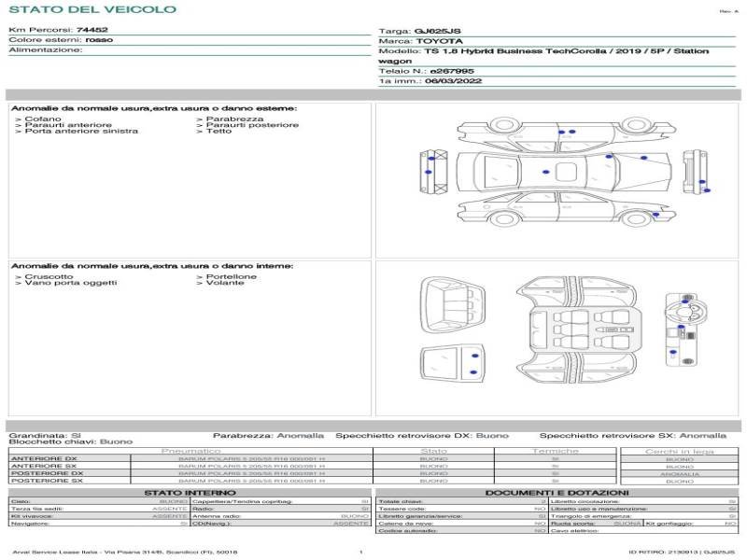Select the Parabrezza exterior anomaly item
747x560 pixels.
tap(234, 119)
